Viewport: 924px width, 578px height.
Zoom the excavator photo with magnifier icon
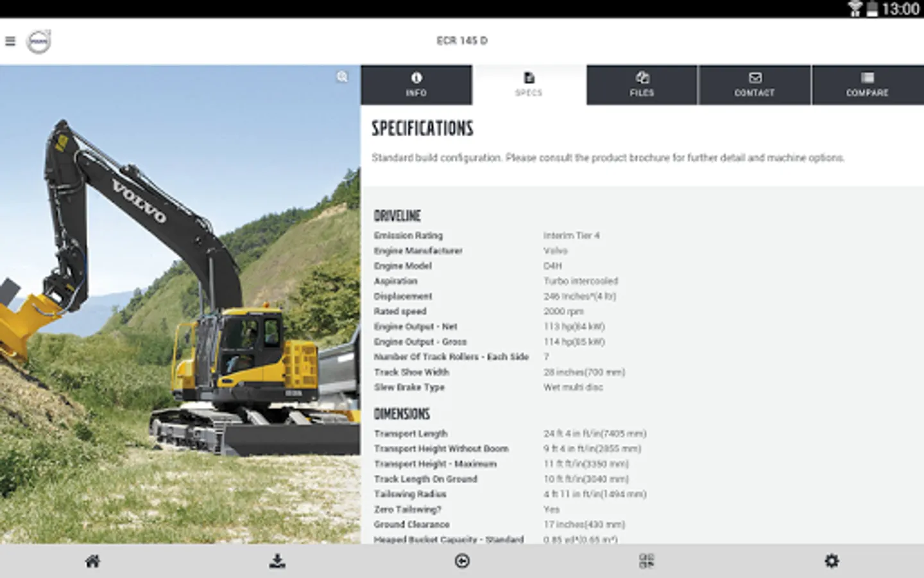(x=343, y=77)
